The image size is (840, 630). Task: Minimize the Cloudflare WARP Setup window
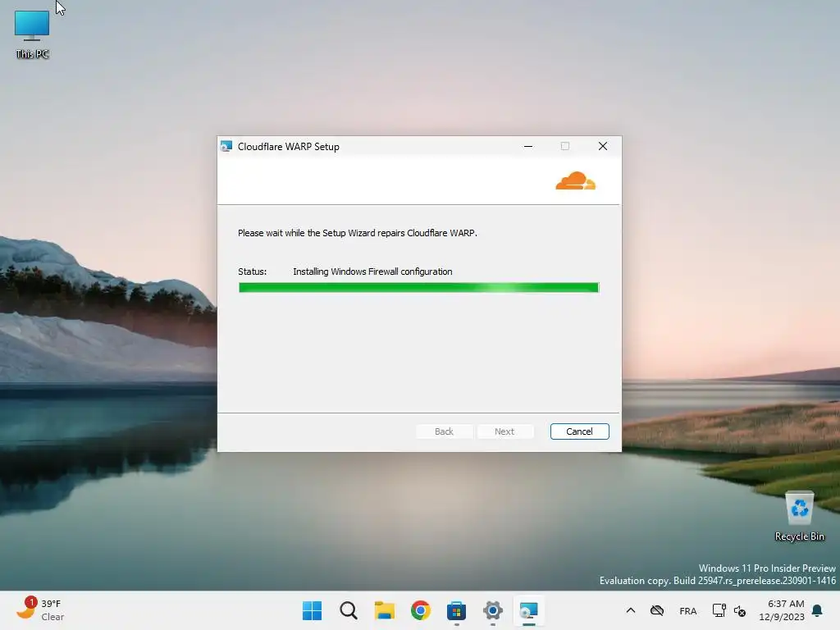[528, 146]
